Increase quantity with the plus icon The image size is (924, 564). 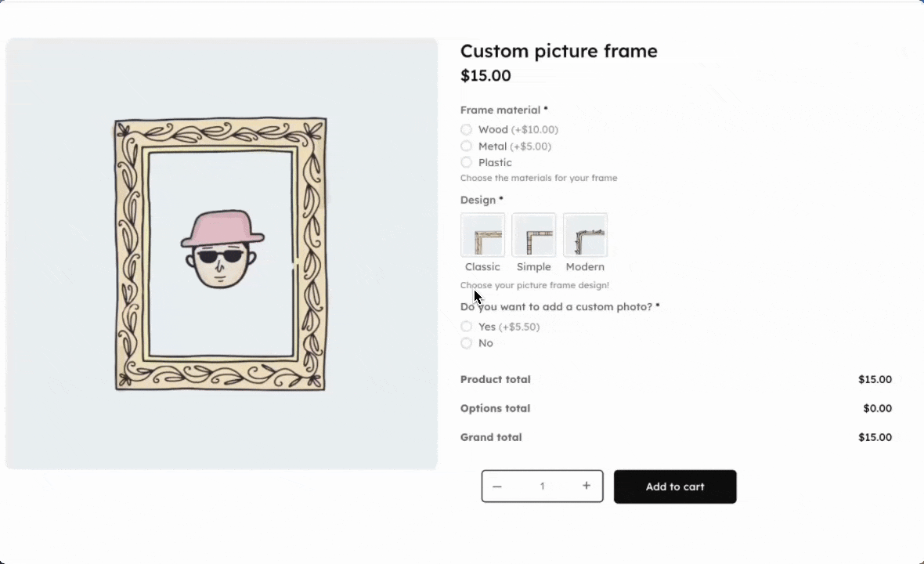click(587, 486)
